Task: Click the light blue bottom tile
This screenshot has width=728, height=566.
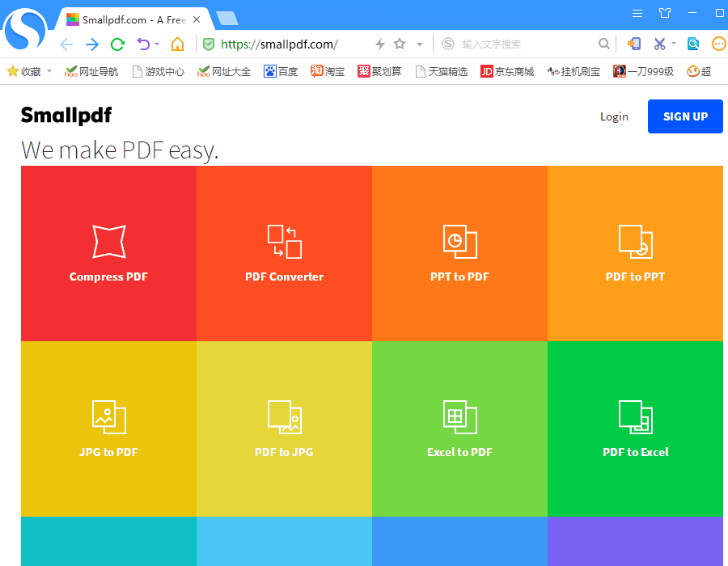Action: click(x=284, y=541)
